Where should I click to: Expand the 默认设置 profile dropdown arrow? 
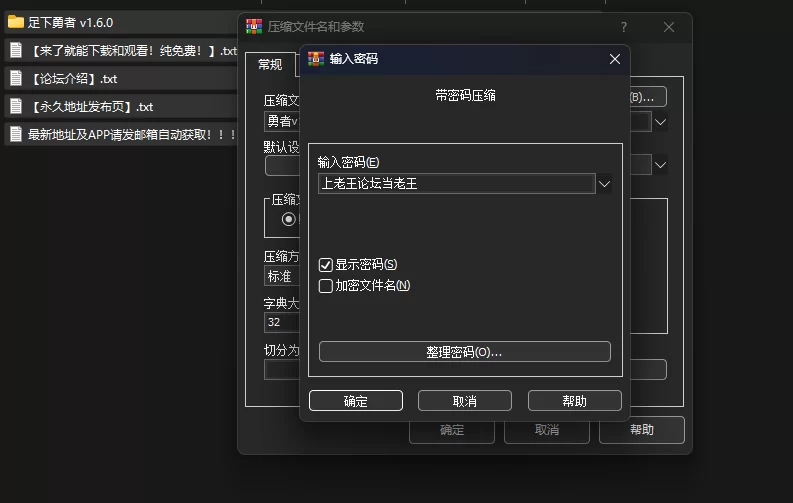[x=660, y=165]
